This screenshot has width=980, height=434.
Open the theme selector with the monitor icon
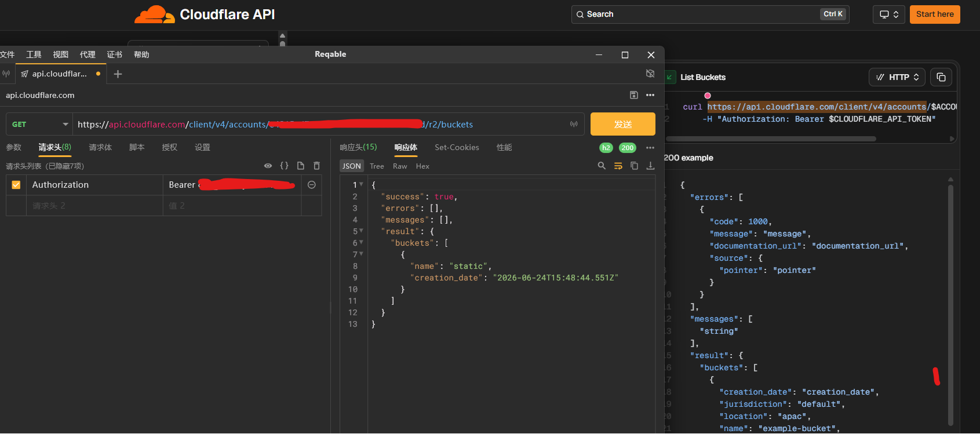pyautogui.click(x=888, y=14)
